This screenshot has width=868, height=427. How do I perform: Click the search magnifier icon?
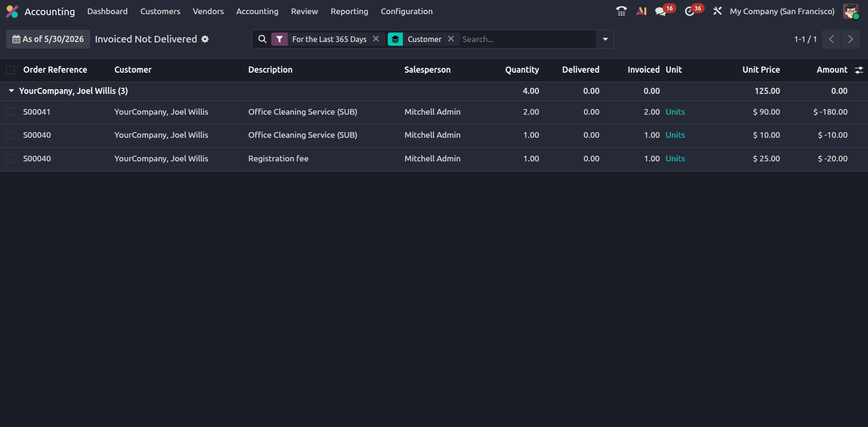[x=263, y=39]
